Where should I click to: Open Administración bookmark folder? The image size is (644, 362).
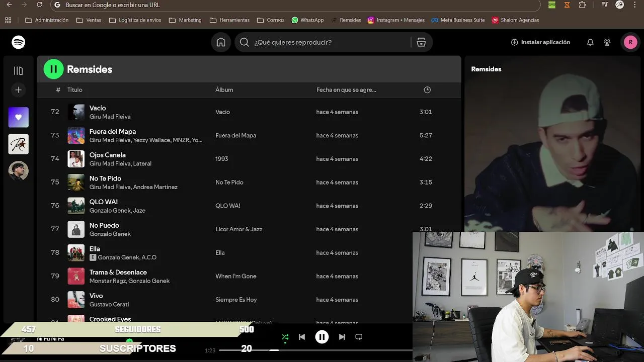point(47,20)
